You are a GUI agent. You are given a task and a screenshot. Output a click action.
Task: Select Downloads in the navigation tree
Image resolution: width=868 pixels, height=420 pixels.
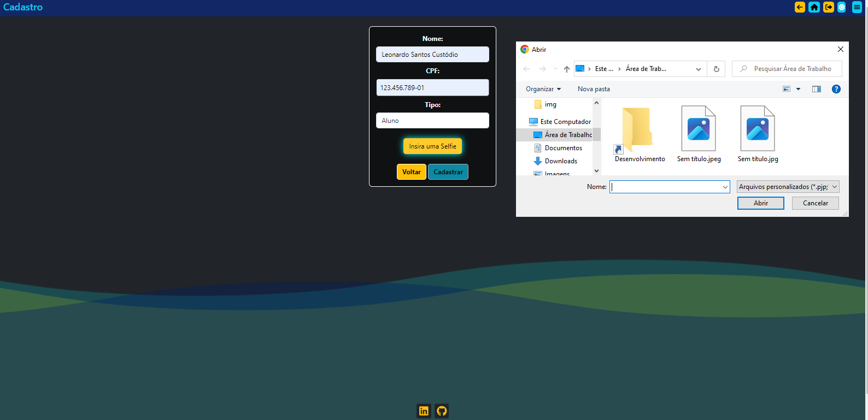click(561, 161)
